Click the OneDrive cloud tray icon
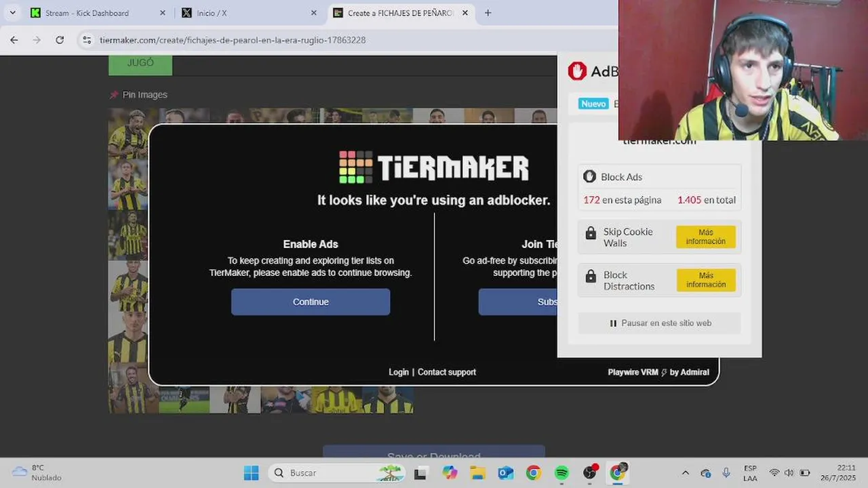Image resolution: width=868 pixels, height=488 pixels. click(705, 473)
